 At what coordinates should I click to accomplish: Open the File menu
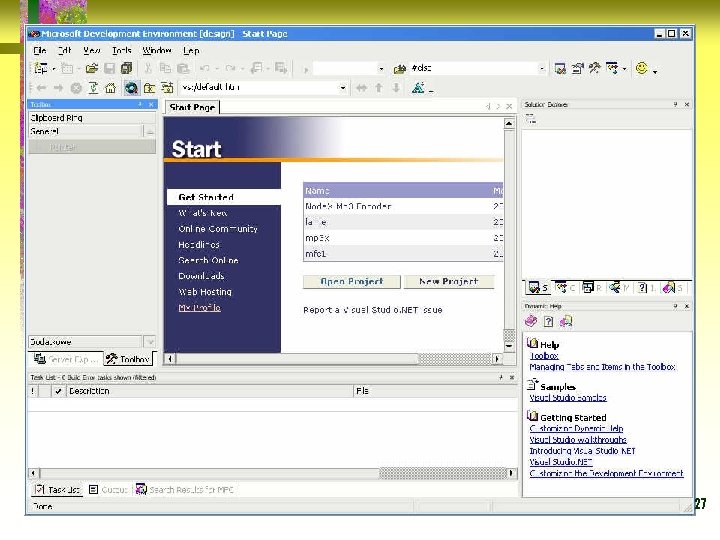point(39,51)
